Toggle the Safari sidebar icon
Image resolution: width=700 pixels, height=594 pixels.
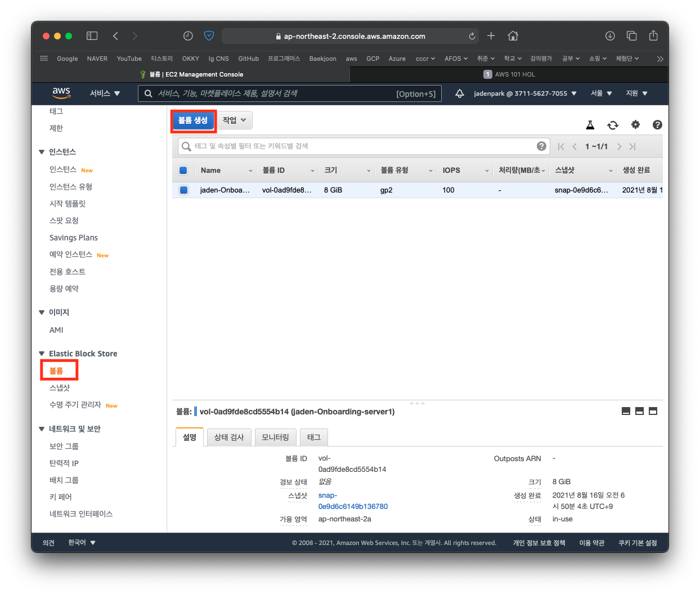click(92, 36)
